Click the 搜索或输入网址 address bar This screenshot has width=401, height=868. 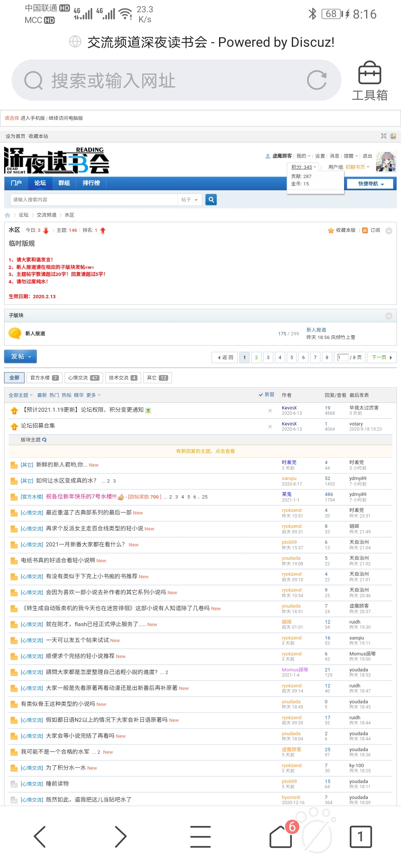[176, 80]
